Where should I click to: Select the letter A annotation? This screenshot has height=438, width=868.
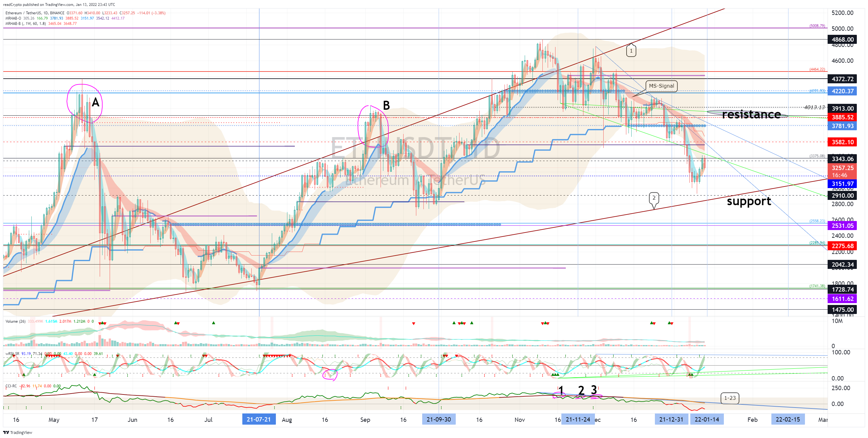(x=95, y=102)
